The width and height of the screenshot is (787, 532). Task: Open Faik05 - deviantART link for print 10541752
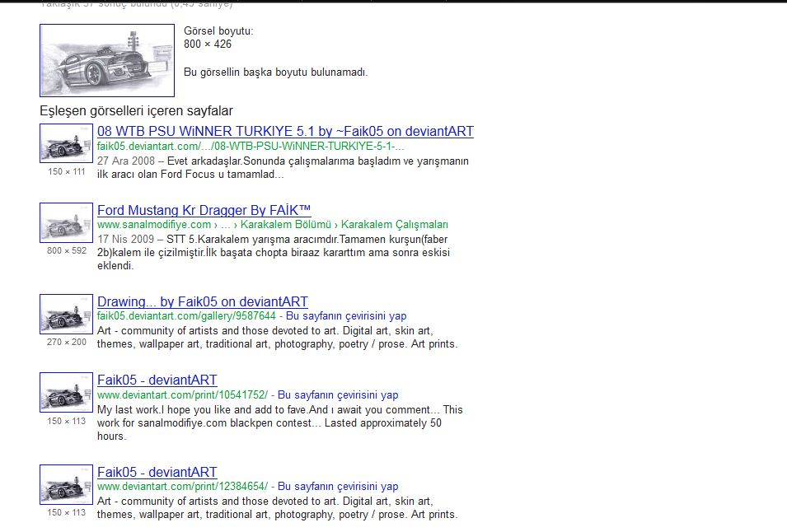(x=157, y=380)
